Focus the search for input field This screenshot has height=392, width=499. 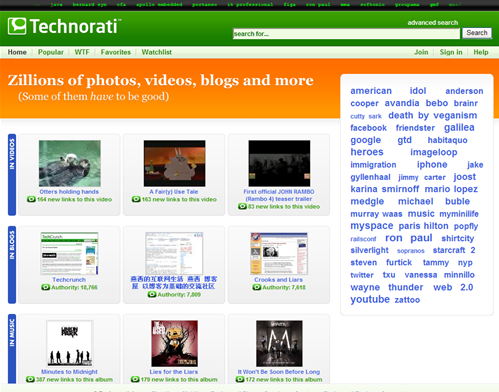click(x=346, y=34)
